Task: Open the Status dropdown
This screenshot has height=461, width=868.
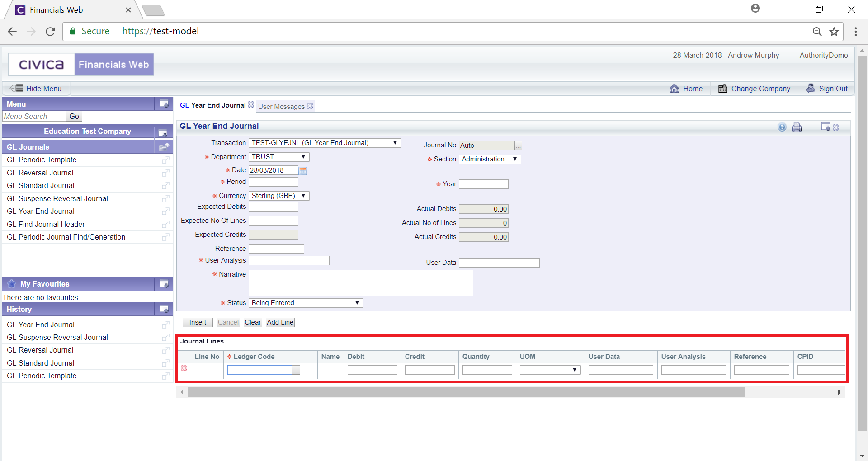Action: coord(306,303)
